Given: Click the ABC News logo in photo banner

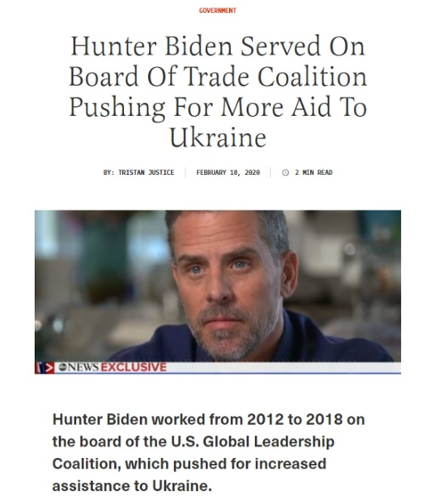Looking at the screenshot, I should (79, 367).
